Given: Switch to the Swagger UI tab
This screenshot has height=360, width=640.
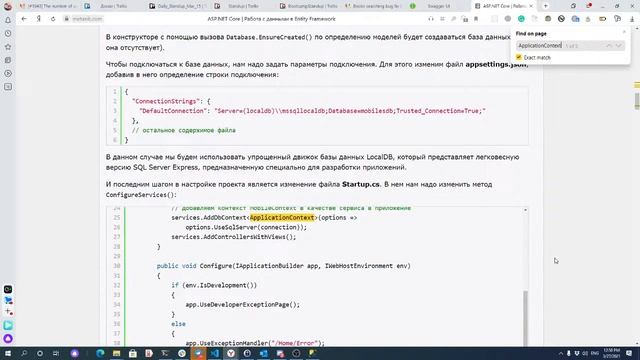Looking at the screenshot, I should (439, 6).
